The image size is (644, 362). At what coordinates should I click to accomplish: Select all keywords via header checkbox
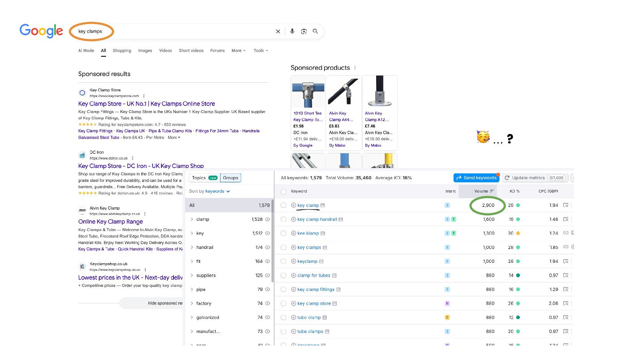284,192
